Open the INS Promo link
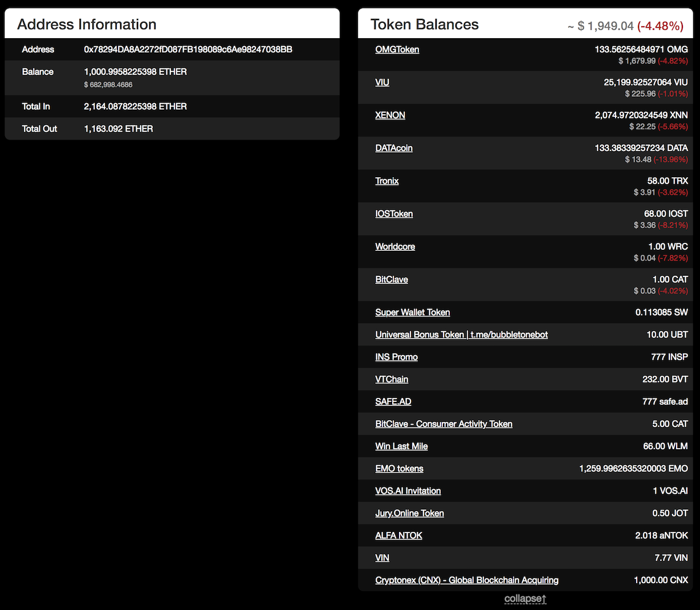Image resolution: width=700 pixels, height=610 pixels. pyautogui.click(x=396, y=357)
